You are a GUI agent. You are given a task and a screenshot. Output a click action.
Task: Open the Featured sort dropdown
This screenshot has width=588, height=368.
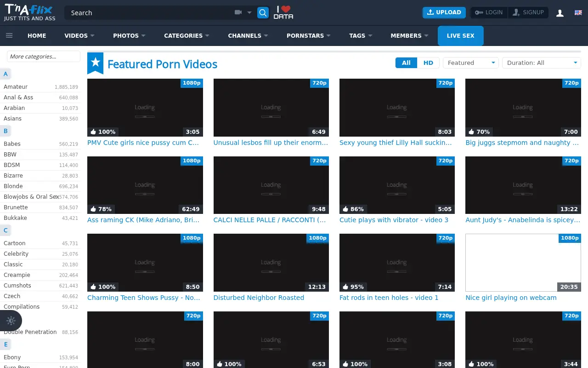[471, 63]
